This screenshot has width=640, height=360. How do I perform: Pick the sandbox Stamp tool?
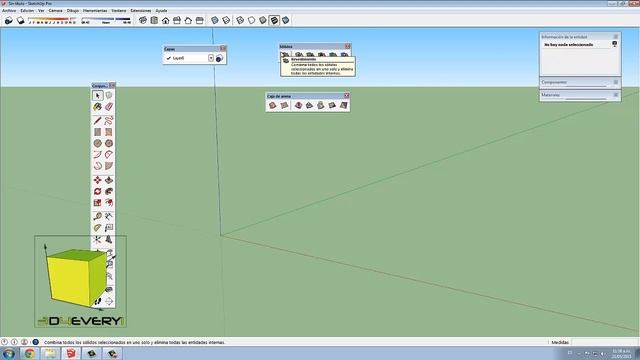pyautogui.click(x=309, y=105)
